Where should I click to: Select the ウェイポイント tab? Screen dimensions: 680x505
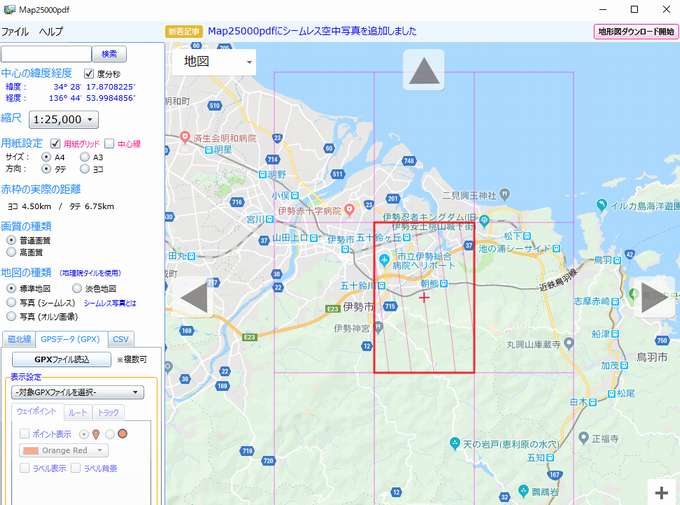36,411
